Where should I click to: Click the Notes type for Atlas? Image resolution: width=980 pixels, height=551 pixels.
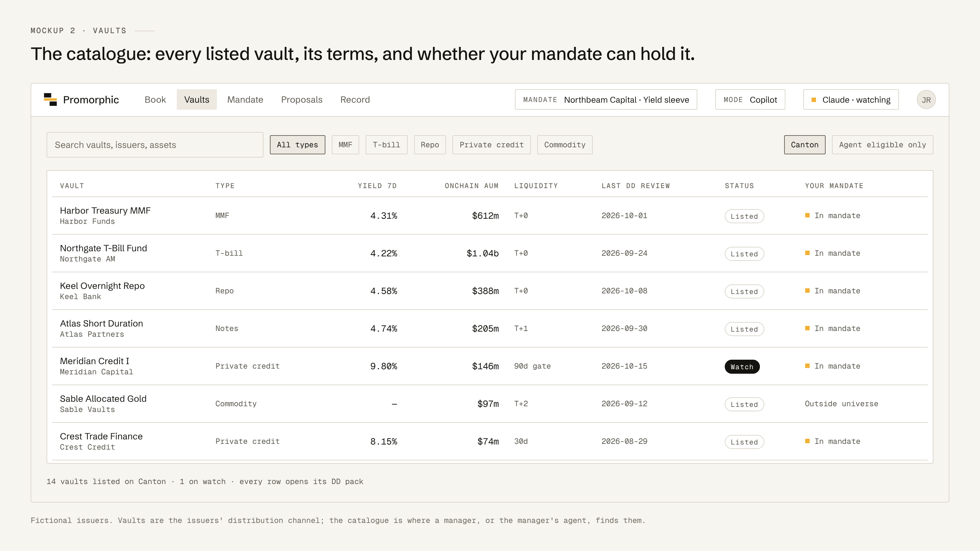click(227, 328)
